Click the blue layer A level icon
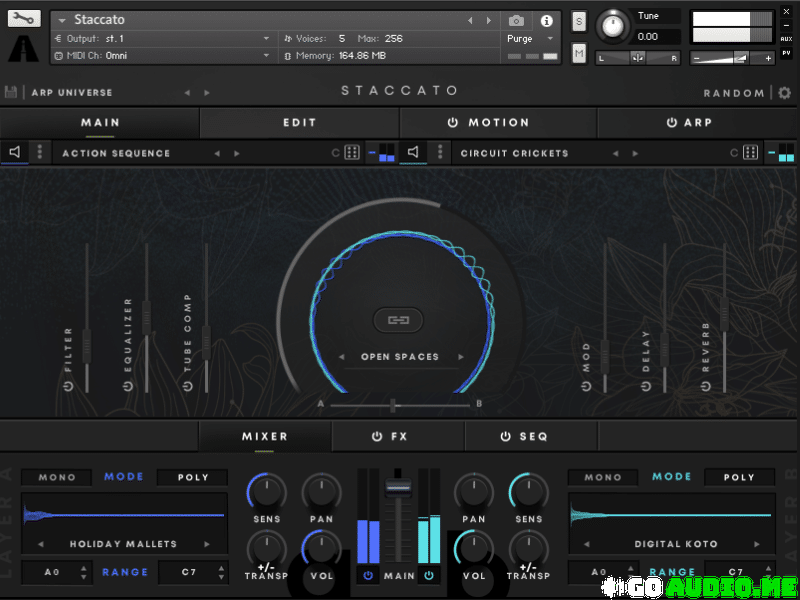The width and height of the screenshot is (800, 600). point(383,153)
